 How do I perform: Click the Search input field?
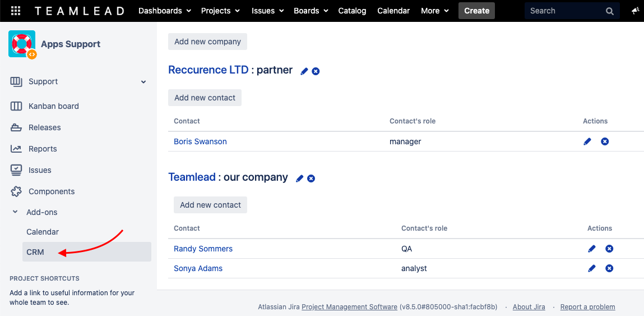click(563, 11)
